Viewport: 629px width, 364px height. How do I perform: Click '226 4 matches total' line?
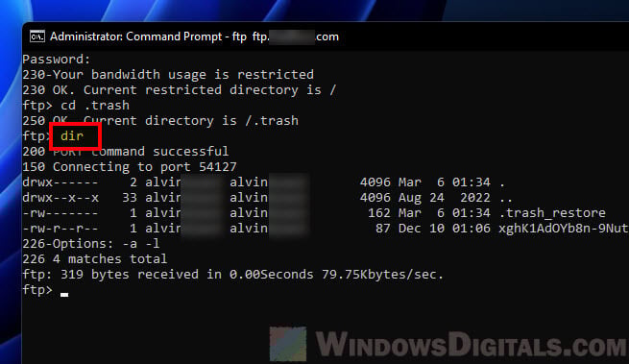(95, 259)
